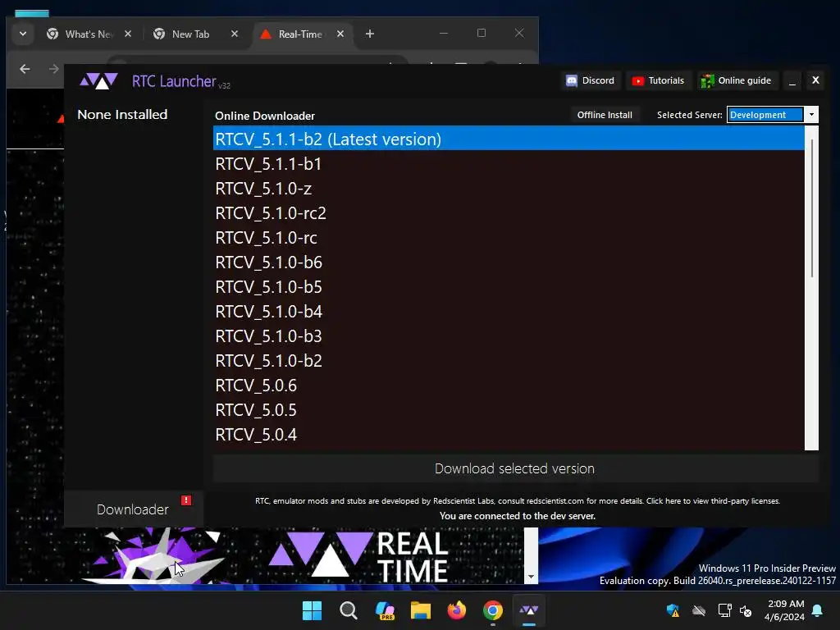
Task: Select RTCV_5.0.6 in the list
Action: 509,386
